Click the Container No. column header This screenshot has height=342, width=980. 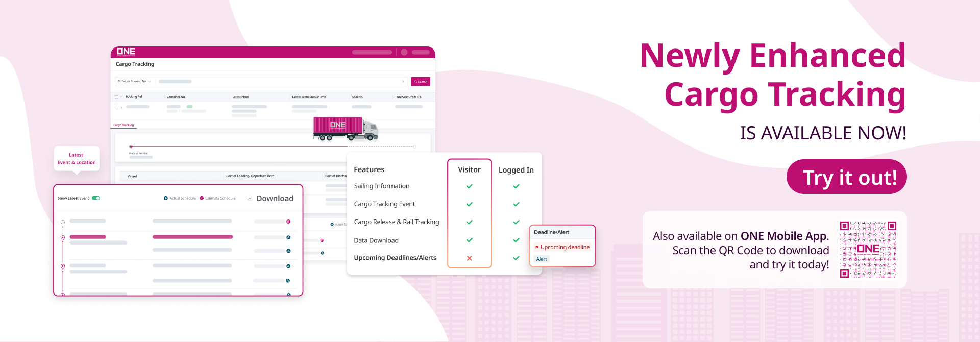(176, 97)
